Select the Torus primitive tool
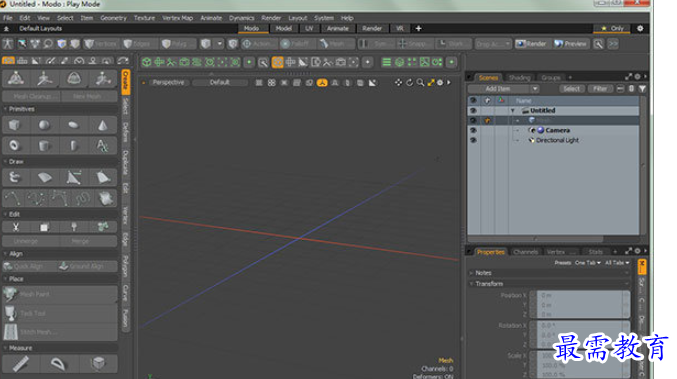This screenshot has height=379, width=677. tap(14, 145)
